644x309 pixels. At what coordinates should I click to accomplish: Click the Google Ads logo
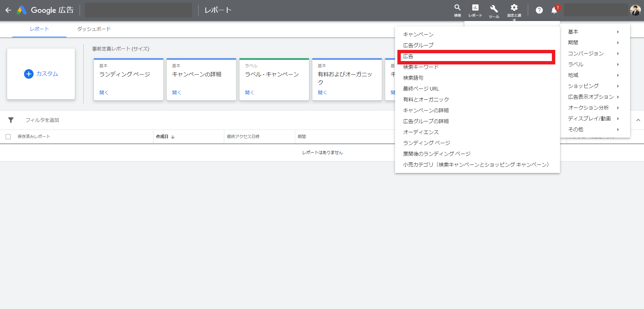(22, 10)
